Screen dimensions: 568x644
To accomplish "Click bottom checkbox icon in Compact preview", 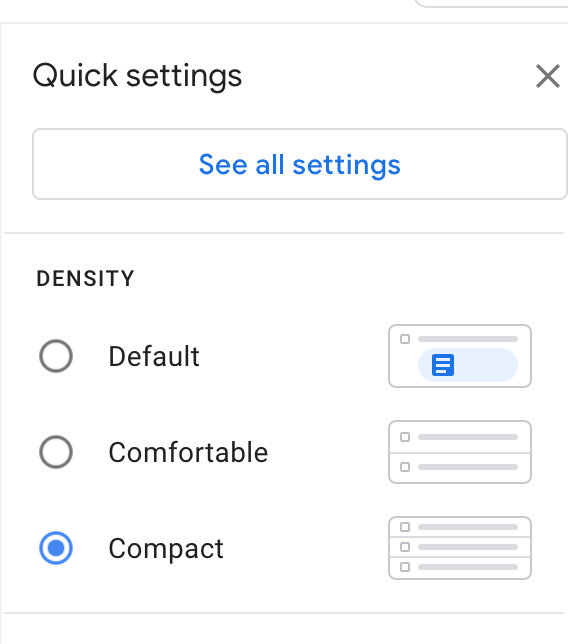I will click(x=405, y=567).
